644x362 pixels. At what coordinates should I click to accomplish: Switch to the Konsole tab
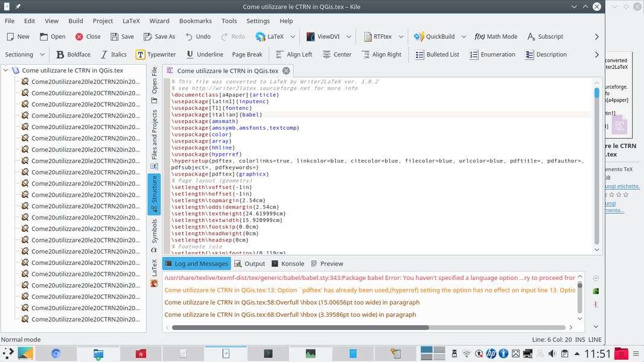287,264
